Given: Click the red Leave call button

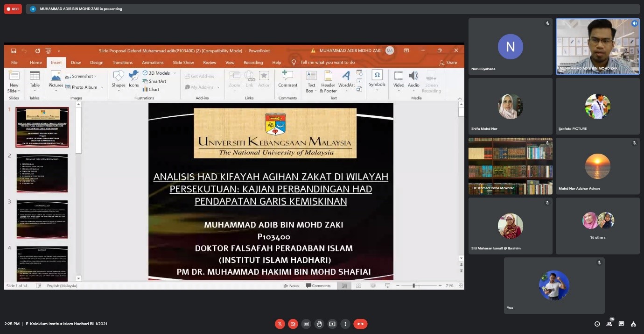Looking at the screenshot, I should click(360, 324).
